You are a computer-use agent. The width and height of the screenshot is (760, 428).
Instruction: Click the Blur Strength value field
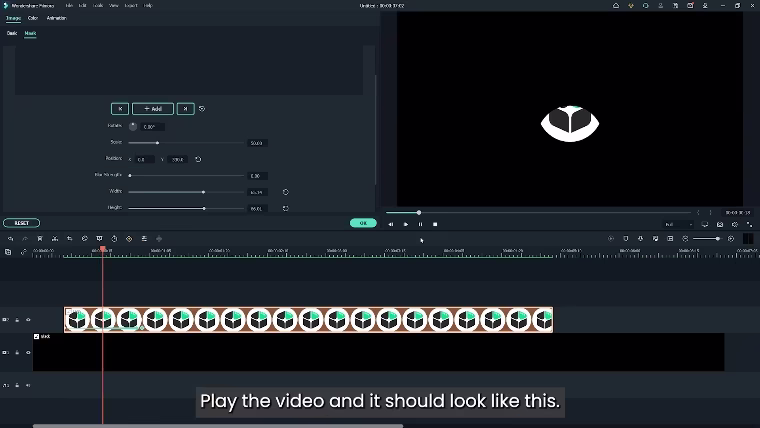coord(257,176)
